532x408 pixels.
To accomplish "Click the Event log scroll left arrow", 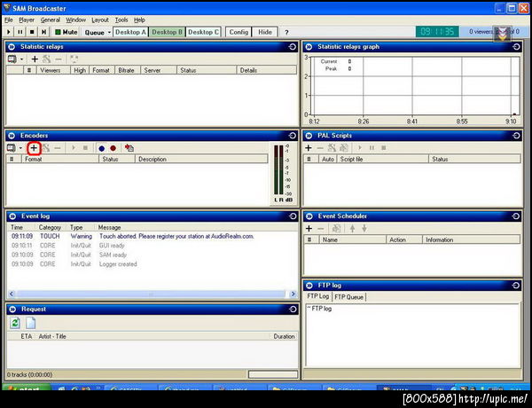I will 12,294.
